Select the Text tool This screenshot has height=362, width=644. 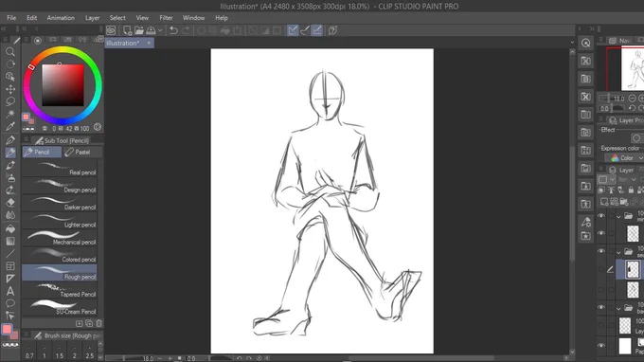(x=10, y=291)
